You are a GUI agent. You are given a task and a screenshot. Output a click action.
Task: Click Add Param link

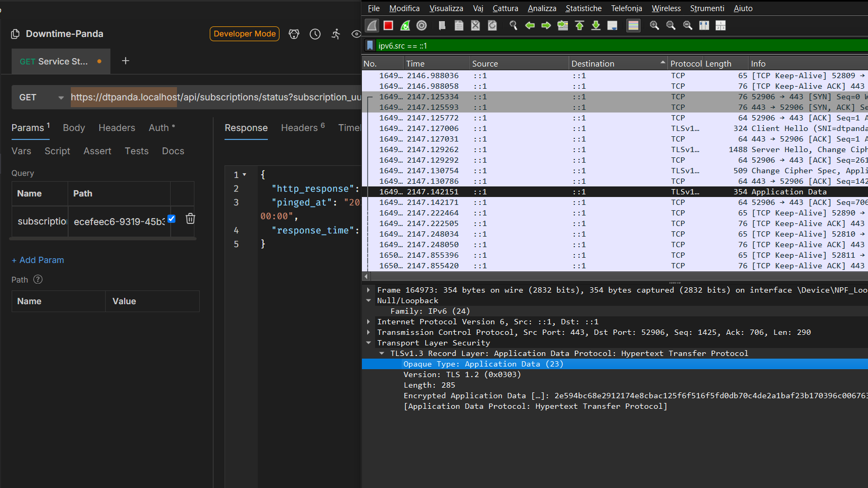pos(38,260)
